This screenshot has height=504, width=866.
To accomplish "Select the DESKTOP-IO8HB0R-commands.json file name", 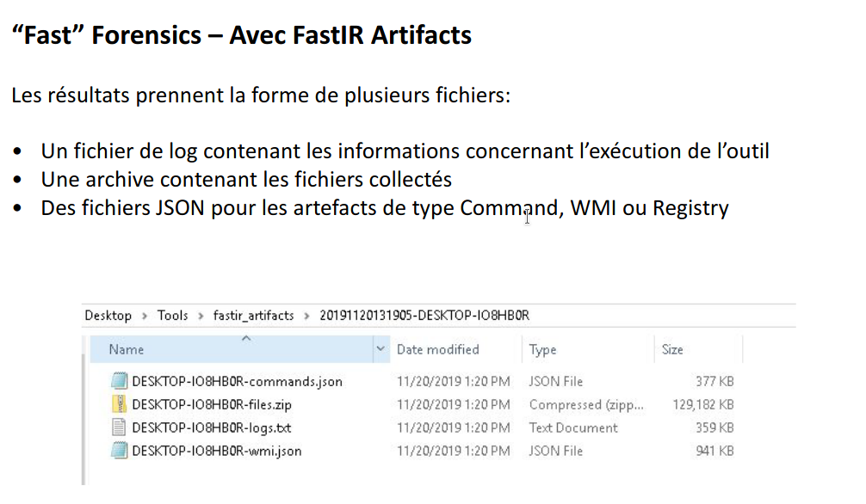I will [x=237, y=381].
